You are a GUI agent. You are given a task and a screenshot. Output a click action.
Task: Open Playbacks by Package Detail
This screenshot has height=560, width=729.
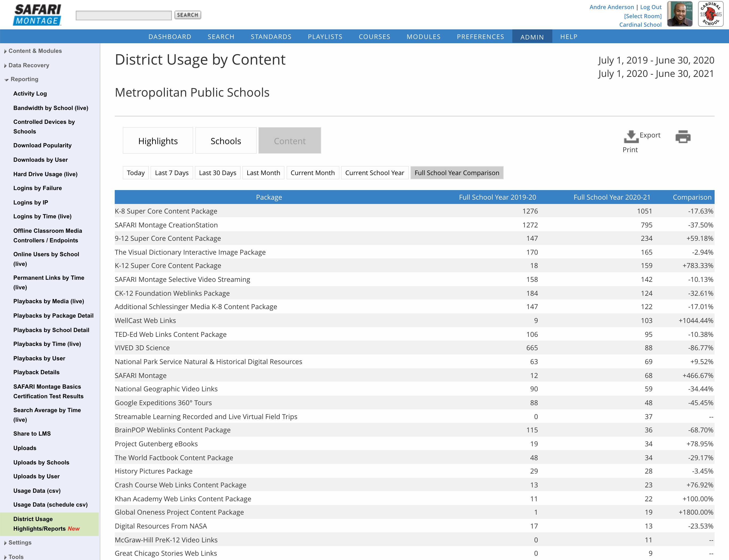tap(53, 315)
